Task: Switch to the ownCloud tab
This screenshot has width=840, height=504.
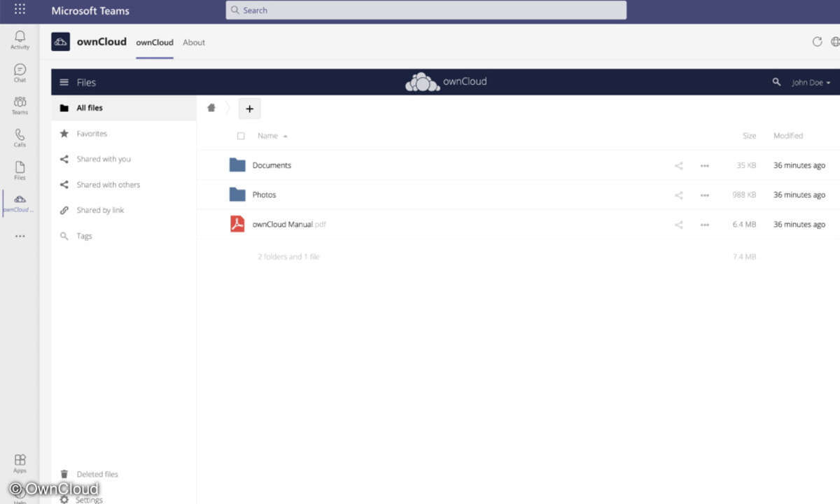Action: (x=155, y=43)
